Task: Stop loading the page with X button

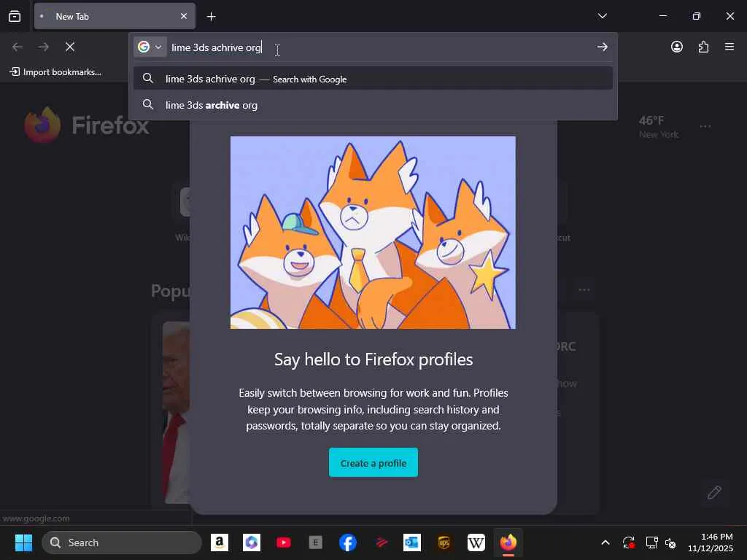Action: point(70,47)
